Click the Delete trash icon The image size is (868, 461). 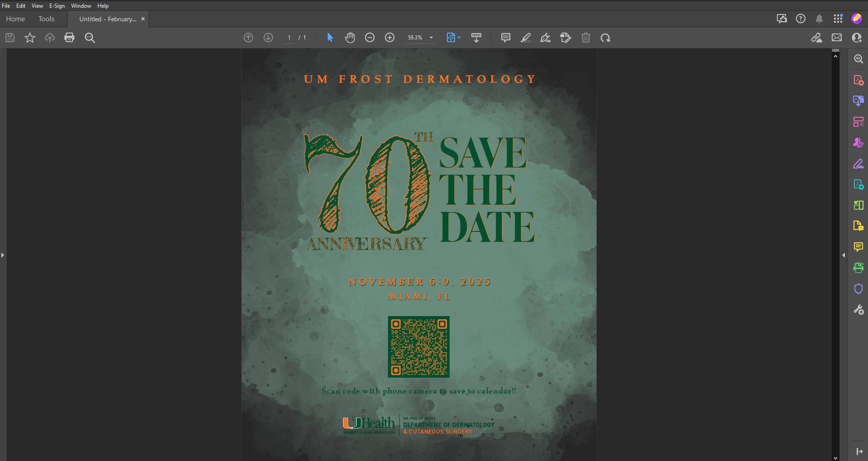pos(586,38)
